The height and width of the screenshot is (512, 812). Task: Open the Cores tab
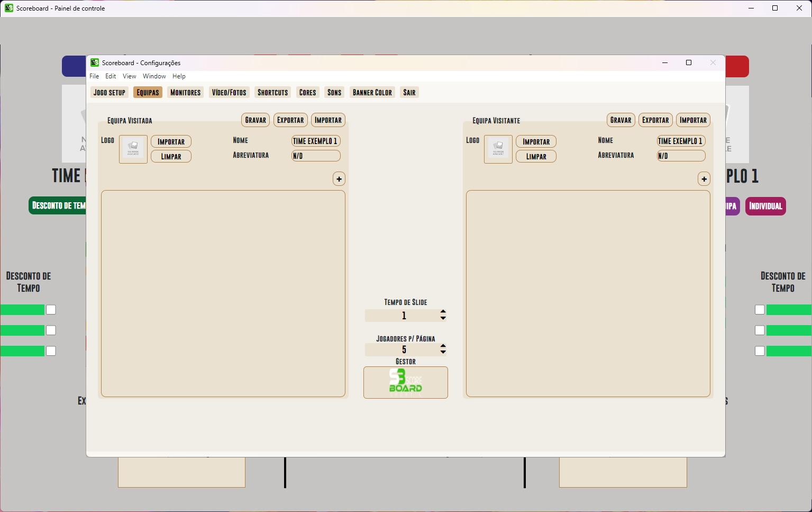(x=307, y=93)
